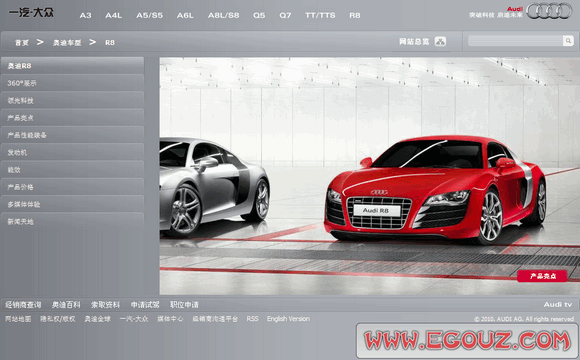This screenshot has width=580, height=360.
Task: Click the 网站总览 text link
Action: coord(414,41)
